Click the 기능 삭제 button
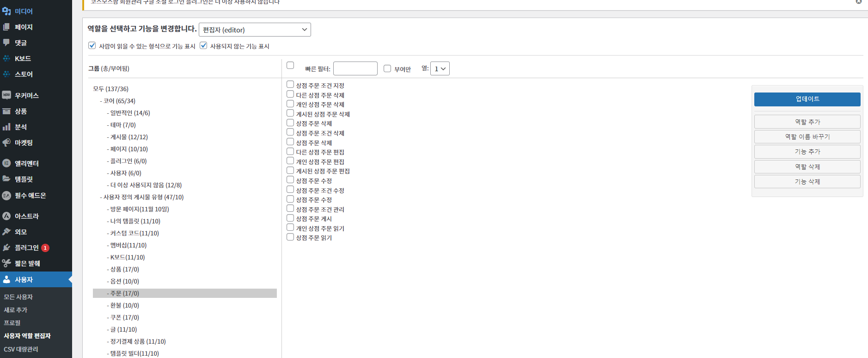This screenshot has width=868, height=358. (x=807, y=181)
